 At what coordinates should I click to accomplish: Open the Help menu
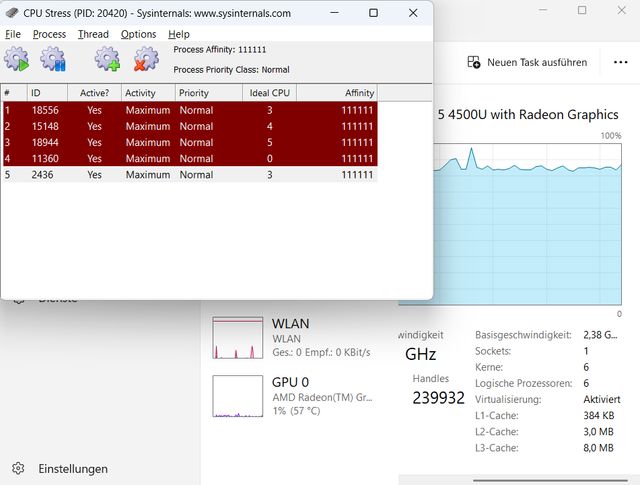[179, 34]
